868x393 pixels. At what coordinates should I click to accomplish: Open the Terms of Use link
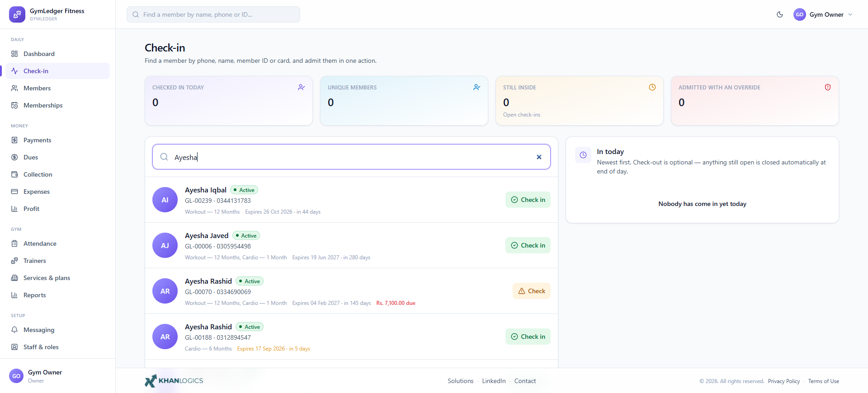[x=824, y=381]
